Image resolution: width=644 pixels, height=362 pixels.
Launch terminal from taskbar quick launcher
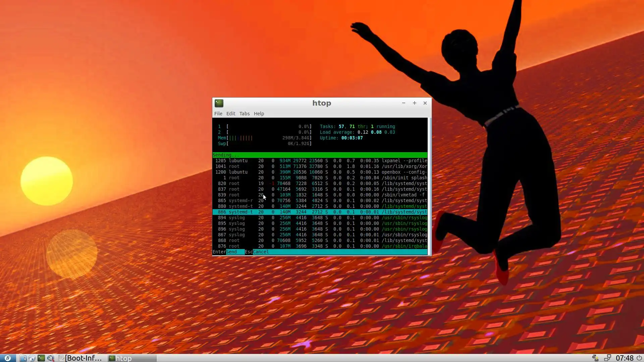tap(41, 358)
